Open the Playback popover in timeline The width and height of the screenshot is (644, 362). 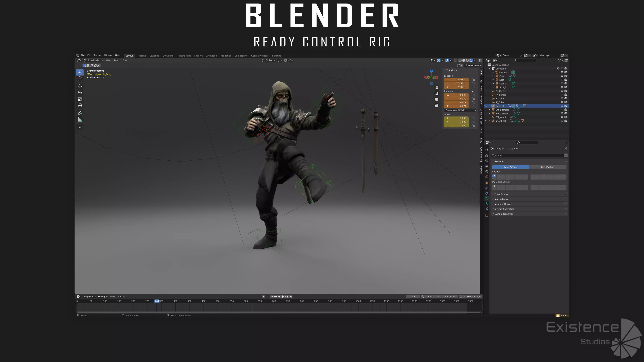pyautogui.click(x=90, y=296)
